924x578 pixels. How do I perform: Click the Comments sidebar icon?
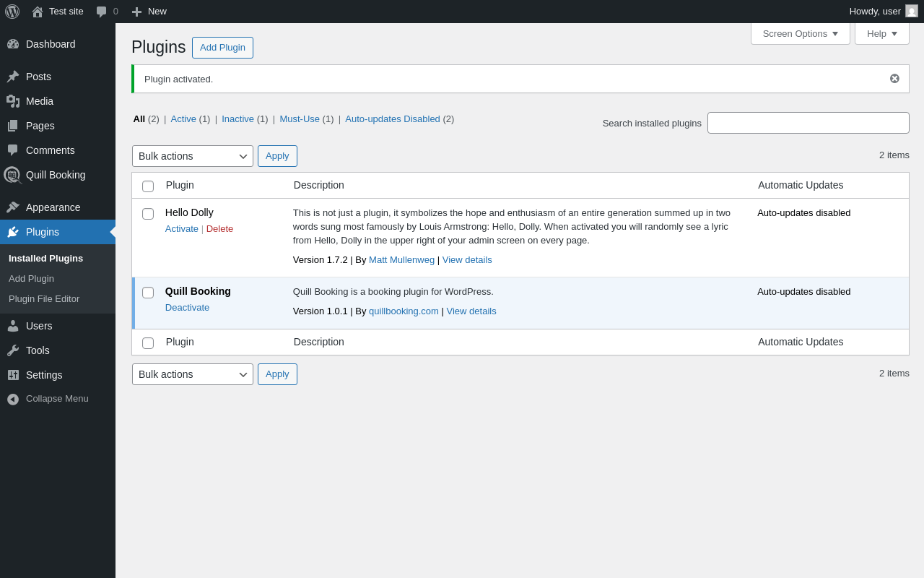tap(13, 150)
